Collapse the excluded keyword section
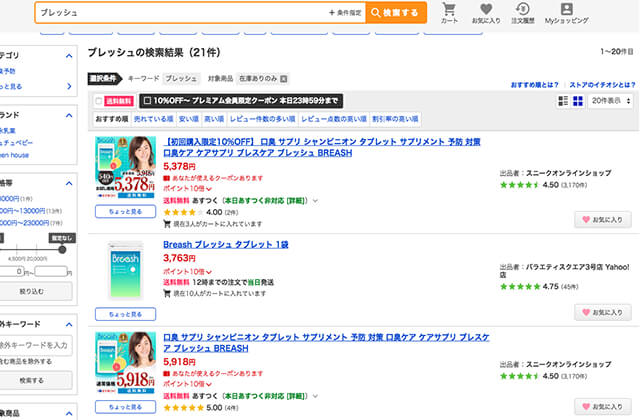The width and height of the screenshot is (640, 420). coord(69,324)
